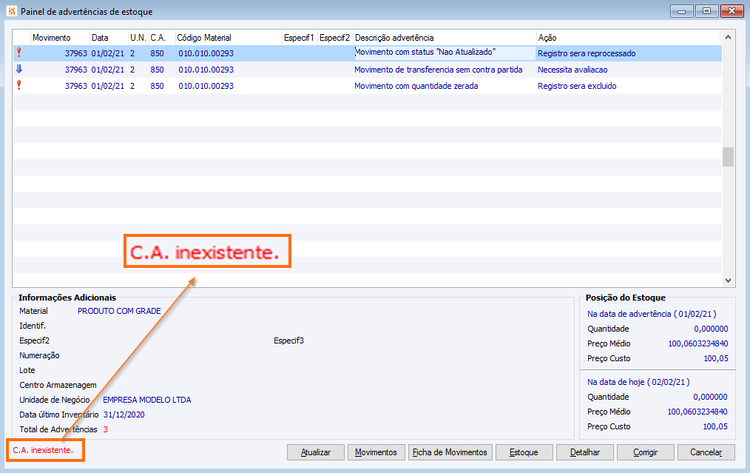Click the red exclamation icon on 'Nao Atualizado' row
Screen dimensions: 750x473
[19, 53]
